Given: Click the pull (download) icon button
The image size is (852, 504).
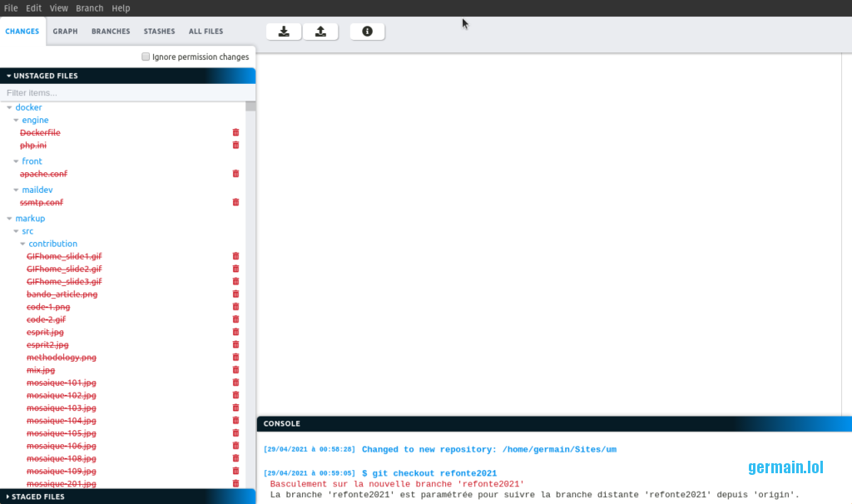Looking at the screenshot, I should tap(284, 32).
